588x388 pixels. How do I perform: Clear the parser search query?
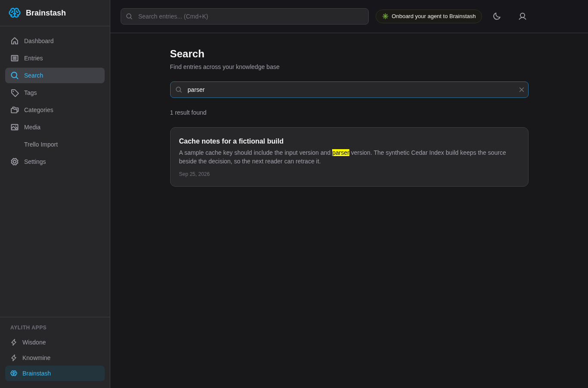[x=521, y=90]
